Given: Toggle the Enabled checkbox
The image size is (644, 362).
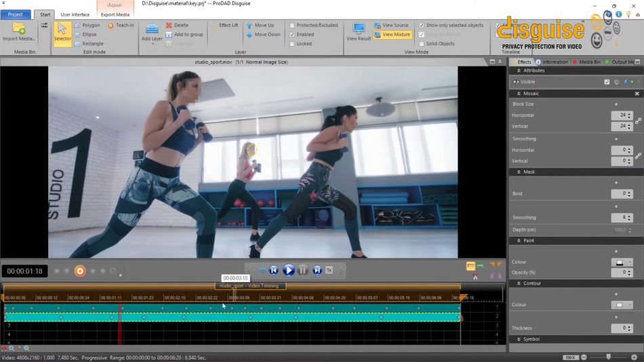Looking at the screenshot, I should [292, 35].
